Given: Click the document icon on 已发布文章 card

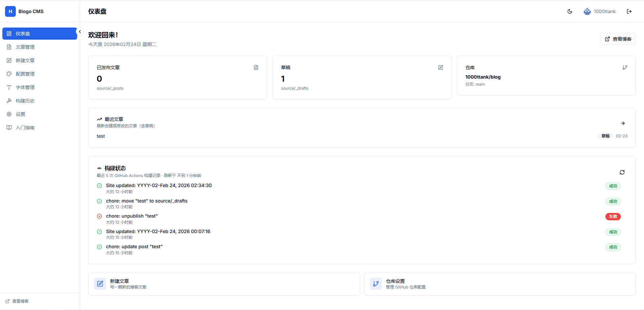Looking at the screenshot, I should [256, 68].
